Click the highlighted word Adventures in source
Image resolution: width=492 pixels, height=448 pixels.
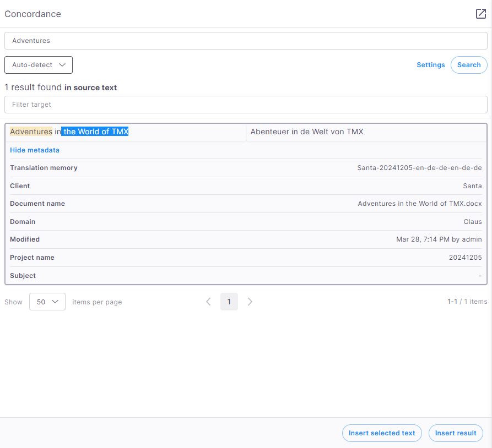click(x=31, y=132)
